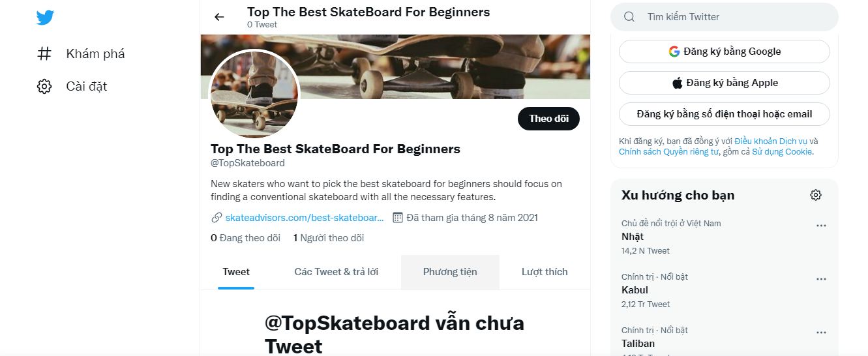The width and height of the screenshot is (868, 356).
Task: Click the search magnifier icon
Action: (x=629, y=17)
